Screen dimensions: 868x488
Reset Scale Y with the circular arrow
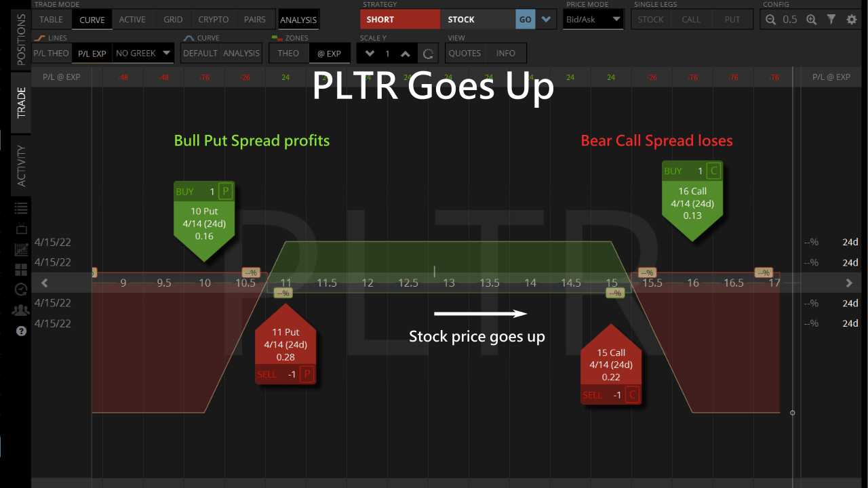tap(427, 54)
